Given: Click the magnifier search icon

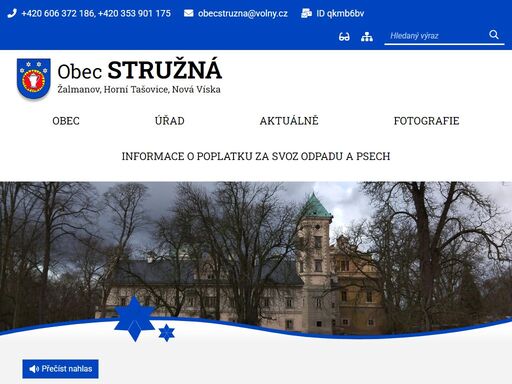Looking at the screenshot, I should click(494, 34).
